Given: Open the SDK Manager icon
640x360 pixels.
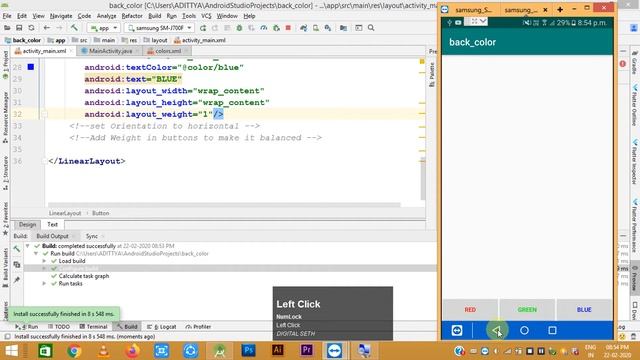Looking at the screenshot, I should tap(328, 28).
